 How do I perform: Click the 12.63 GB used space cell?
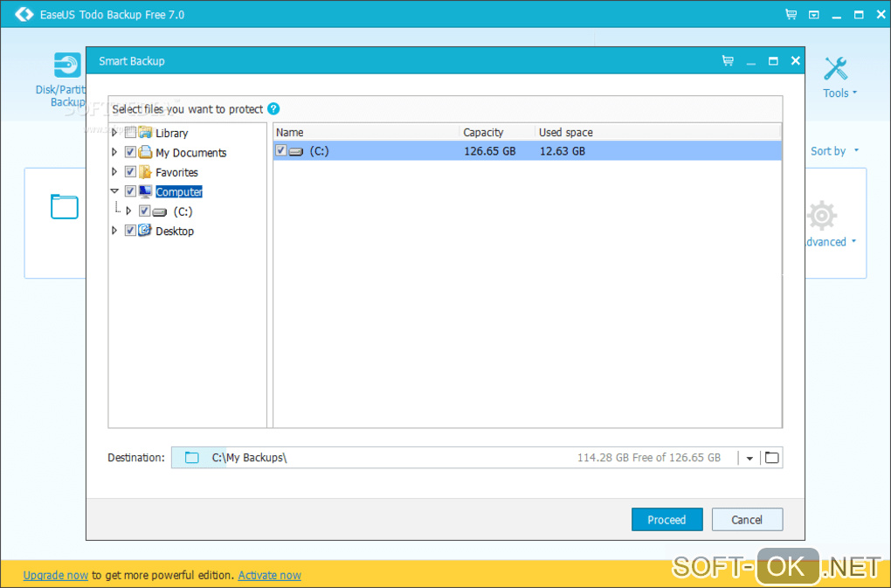pos(562,151)
